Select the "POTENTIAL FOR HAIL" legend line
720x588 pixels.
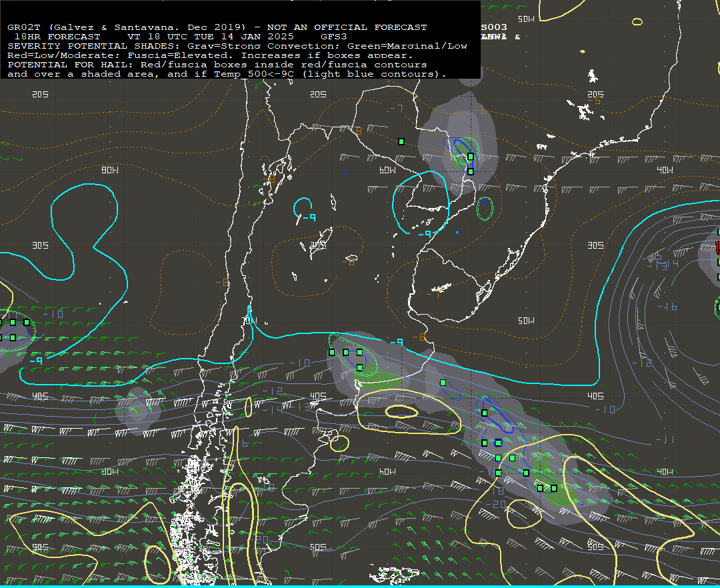tap(217, 65)
